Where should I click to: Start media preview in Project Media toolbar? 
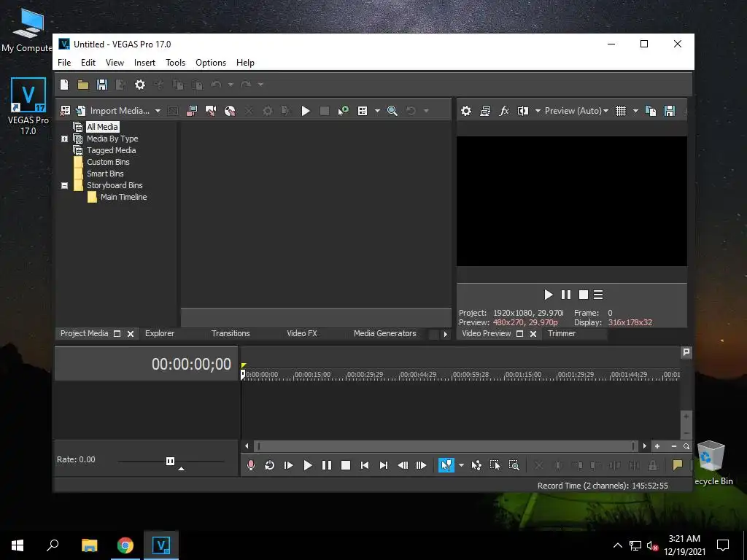tap(306, 111)
